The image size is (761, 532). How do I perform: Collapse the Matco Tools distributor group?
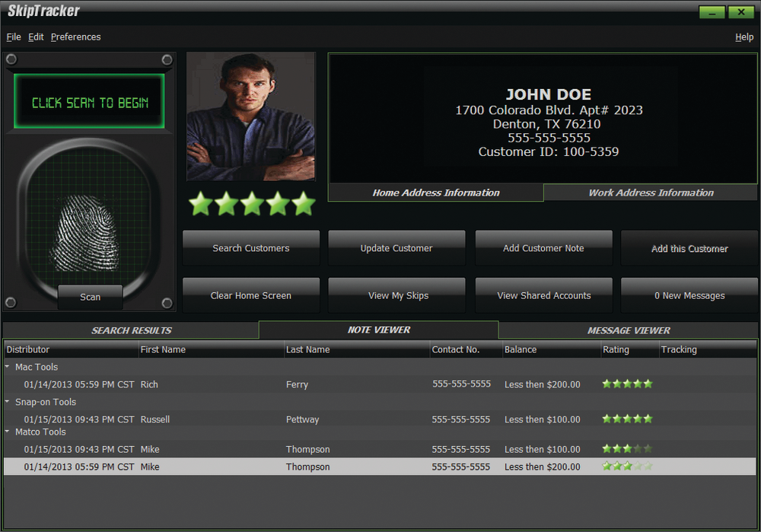click(8, 432)
